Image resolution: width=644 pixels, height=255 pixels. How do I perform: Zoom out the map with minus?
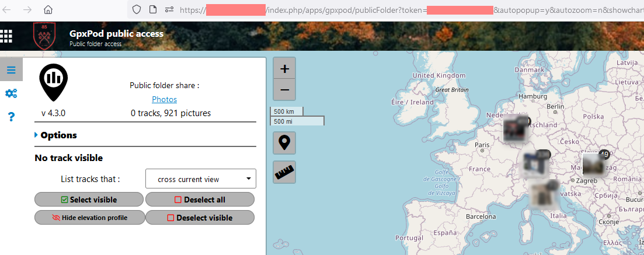point(284,89)
